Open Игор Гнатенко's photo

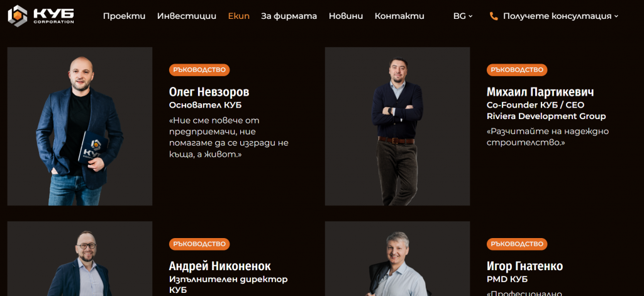click(397, 259)
